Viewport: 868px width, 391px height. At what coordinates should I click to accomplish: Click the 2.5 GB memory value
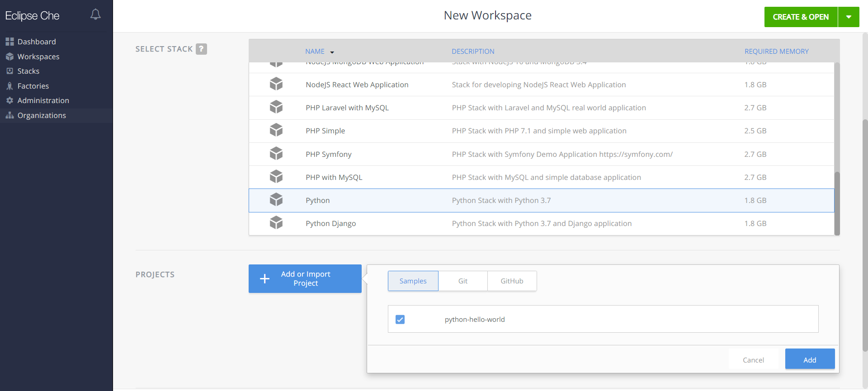click(755, 131)
